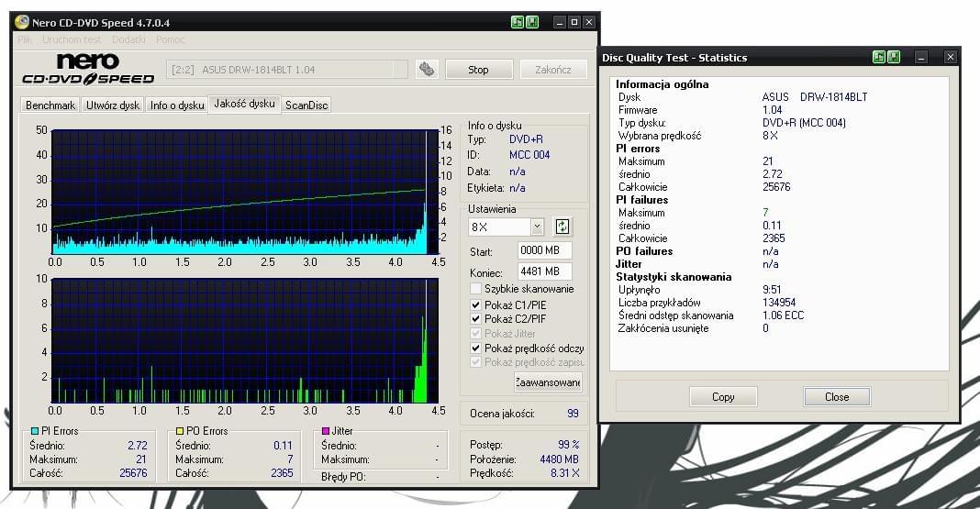Open the Uruchom test menu
The image size is (980, 509).
[72, 39]
